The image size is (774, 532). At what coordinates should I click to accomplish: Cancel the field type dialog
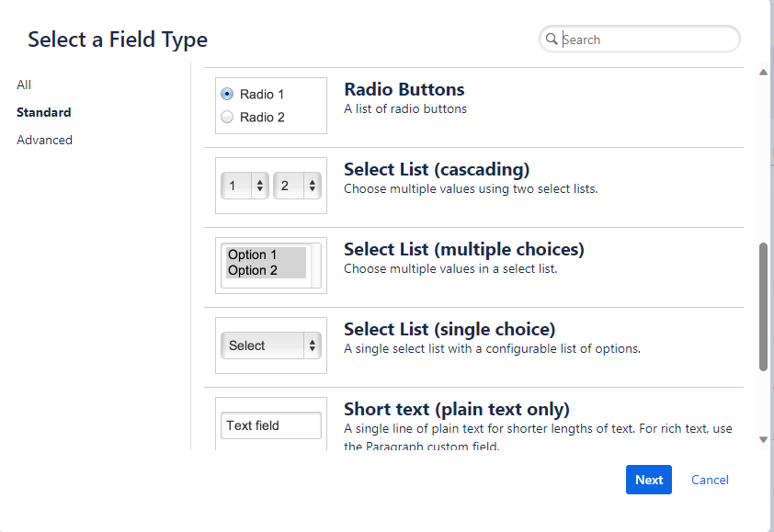point(710,480)
